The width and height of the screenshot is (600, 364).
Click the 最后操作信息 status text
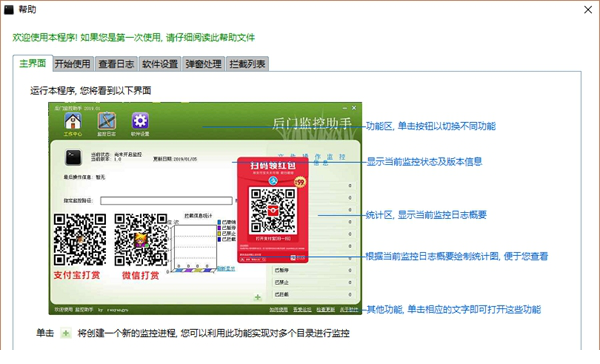point(84,177)
